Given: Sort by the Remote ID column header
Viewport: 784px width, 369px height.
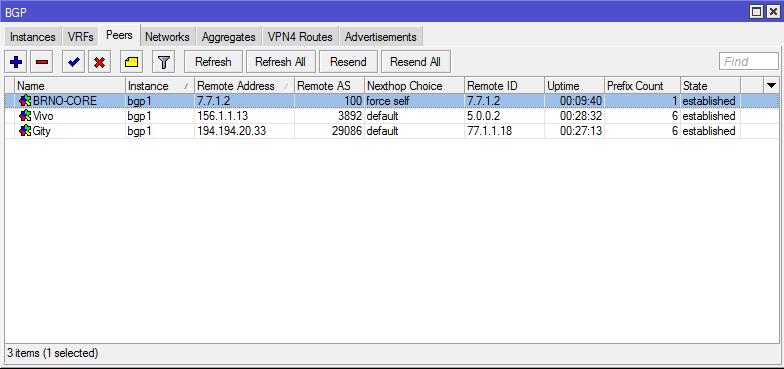Looking at the screenshot, I should pos(504,86).
